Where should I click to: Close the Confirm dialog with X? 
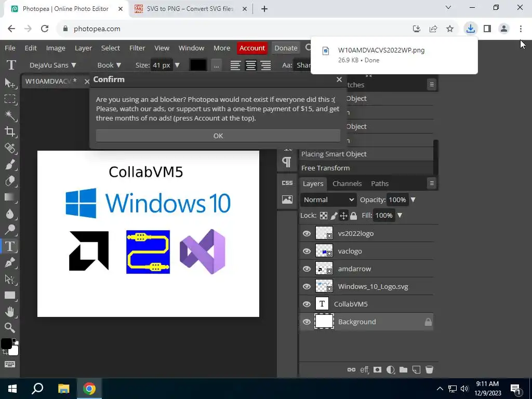339,79
